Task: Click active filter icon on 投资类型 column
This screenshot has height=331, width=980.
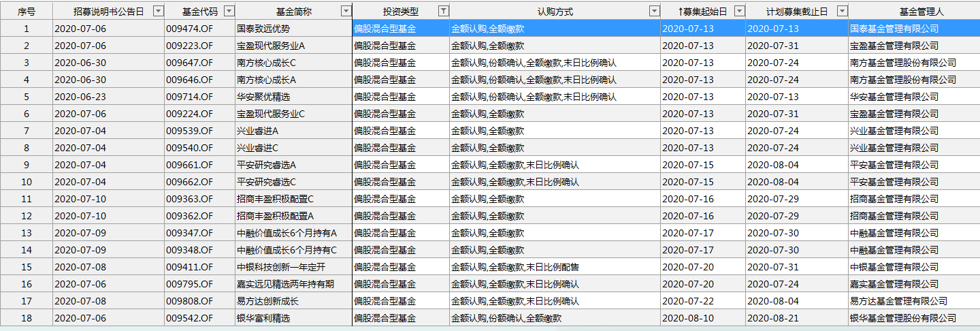Action: tap(444, 11)
